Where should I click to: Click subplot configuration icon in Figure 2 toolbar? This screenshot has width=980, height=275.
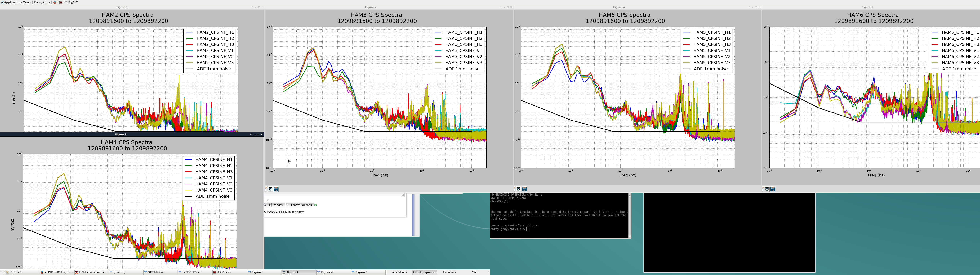[x=270, y=189]
